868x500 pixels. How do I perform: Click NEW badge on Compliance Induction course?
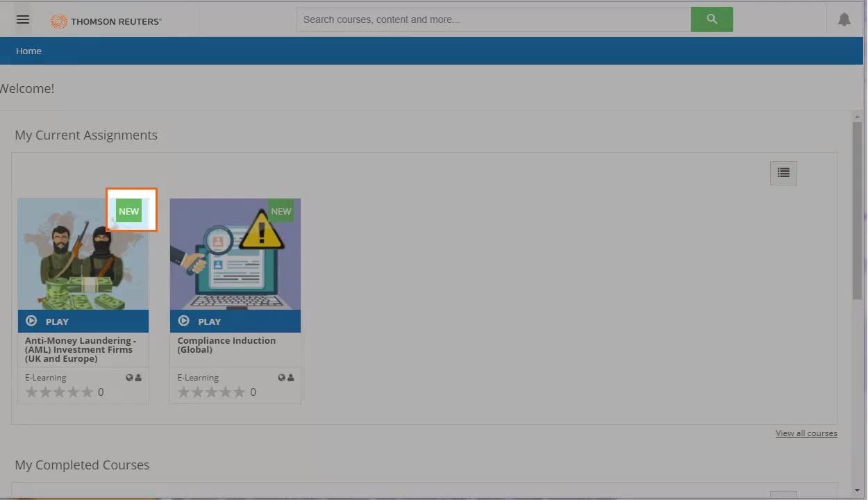tap(281, 211)
